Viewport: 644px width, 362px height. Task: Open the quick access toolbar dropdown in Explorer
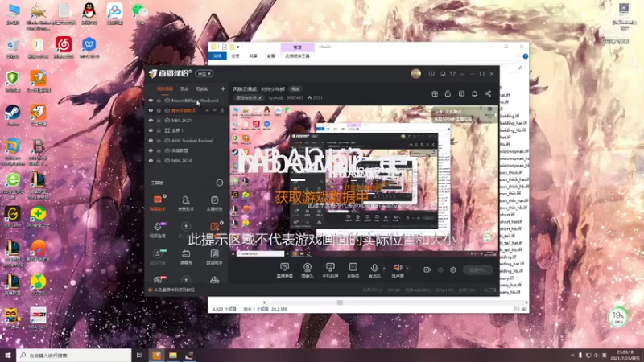(x=237, y=47)
